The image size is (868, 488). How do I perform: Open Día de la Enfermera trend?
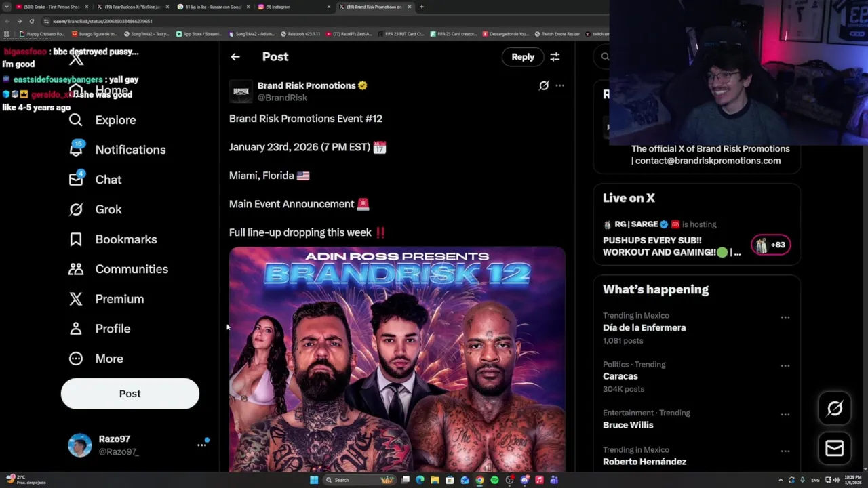[x=644, y=328]
